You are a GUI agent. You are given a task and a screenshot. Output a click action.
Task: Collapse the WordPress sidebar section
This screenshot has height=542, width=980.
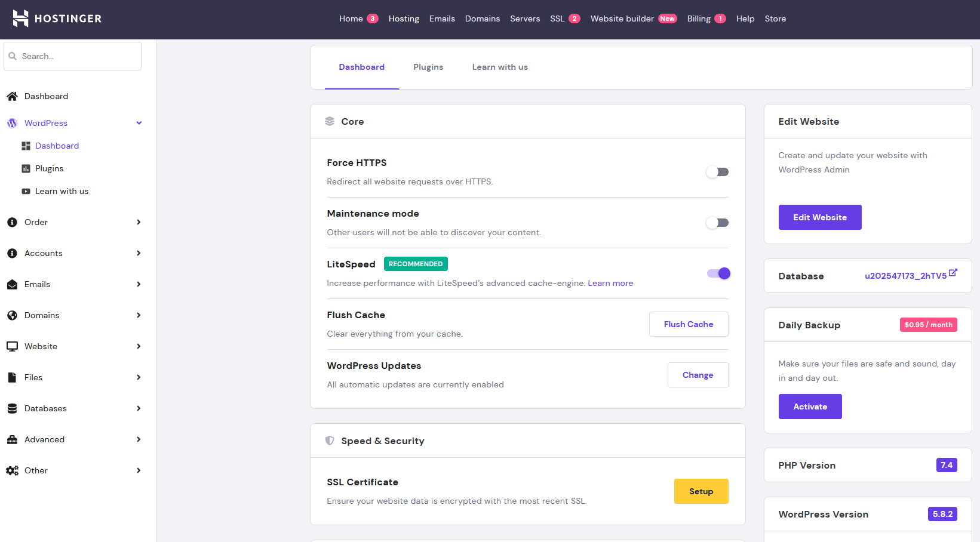click(139, 123)
